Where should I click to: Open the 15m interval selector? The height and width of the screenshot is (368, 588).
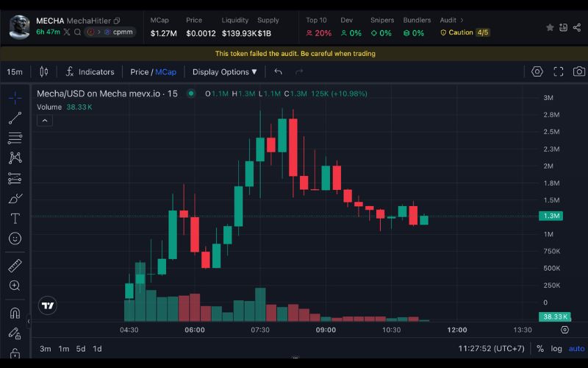coord(15,71)
